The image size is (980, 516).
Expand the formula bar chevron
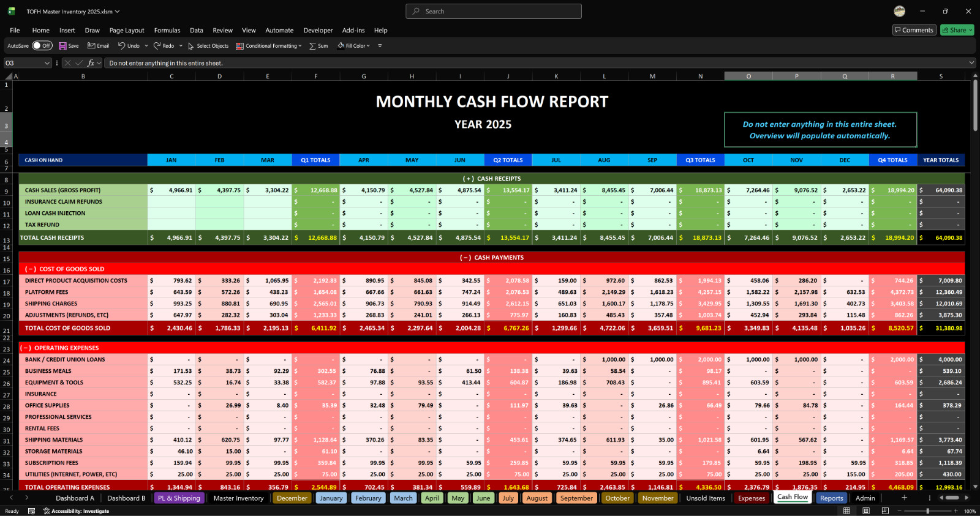click(x=971, y=63)
